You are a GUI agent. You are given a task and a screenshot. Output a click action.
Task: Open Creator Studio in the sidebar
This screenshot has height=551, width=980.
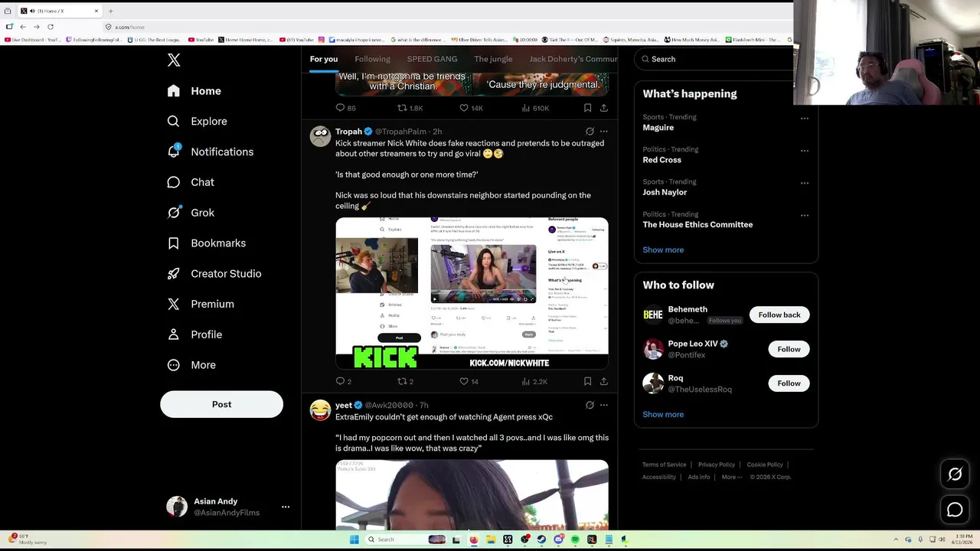tap(215, 273)
